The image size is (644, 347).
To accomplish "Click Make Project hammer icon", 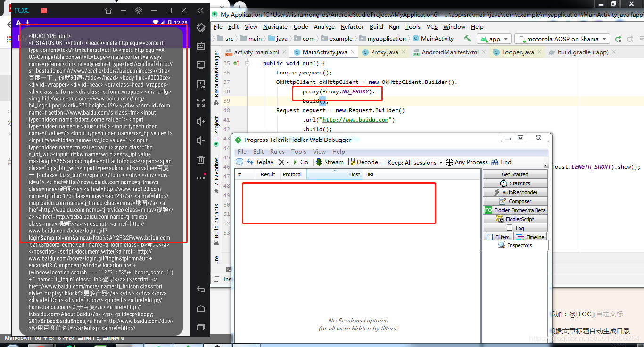I will (x=467, y=38).
